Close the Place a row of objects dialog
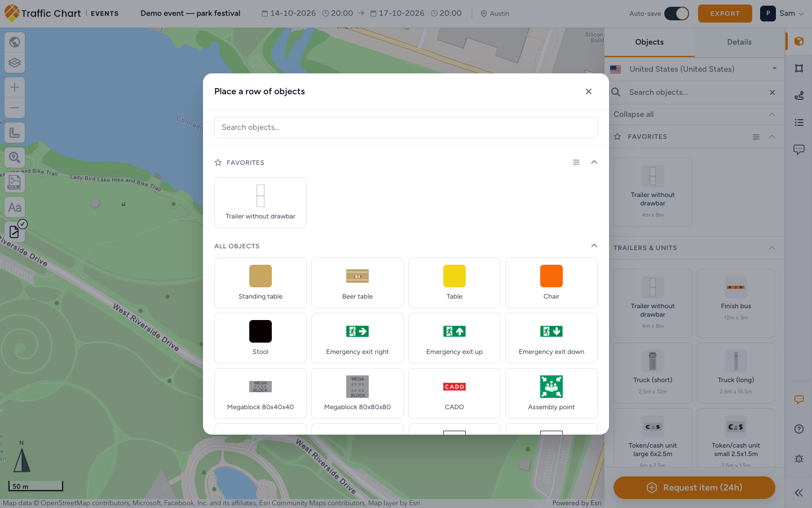The image size is (812, 508). click(x=589, y=91)
